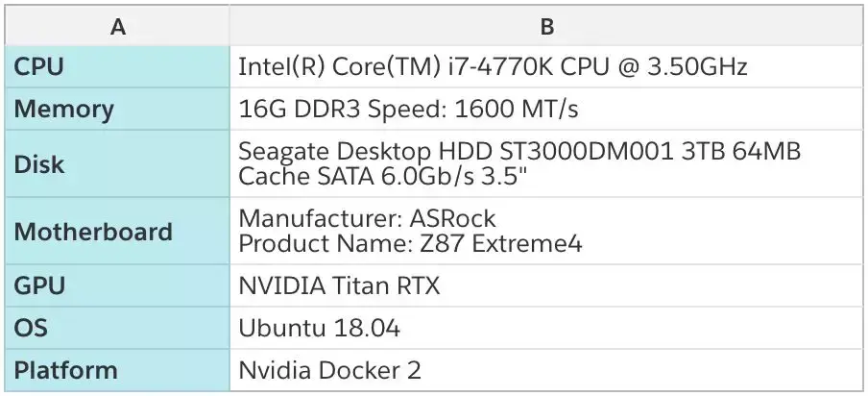
Task: Click the Platform label cell
Action: (x=117, y=369)
